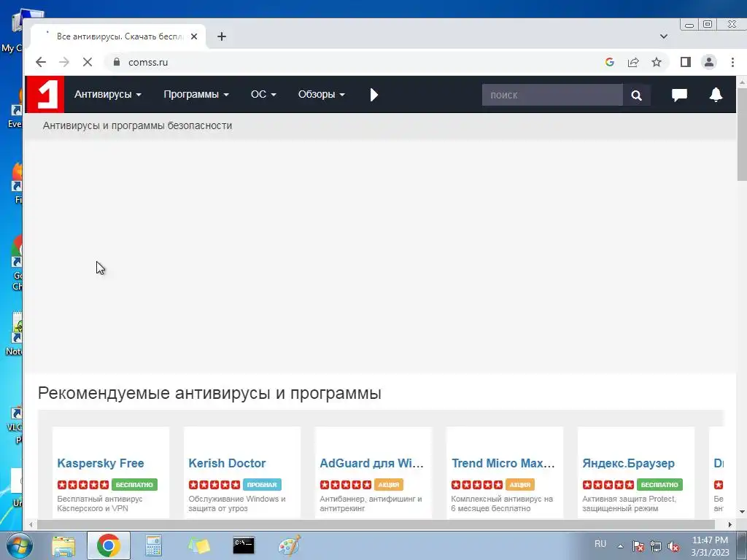This screenshot has height=560, width=747.
Task: Click the Google icon in address bar
Action: [609, 62]
